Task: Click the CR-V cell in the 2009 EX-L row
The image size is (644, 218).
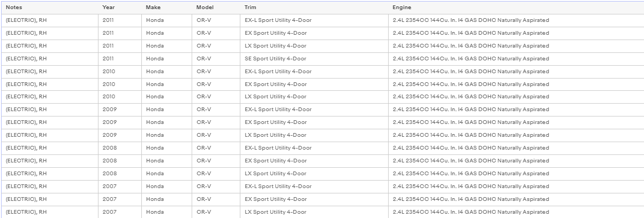Action: pyautogui.click(x=216, y=110)
